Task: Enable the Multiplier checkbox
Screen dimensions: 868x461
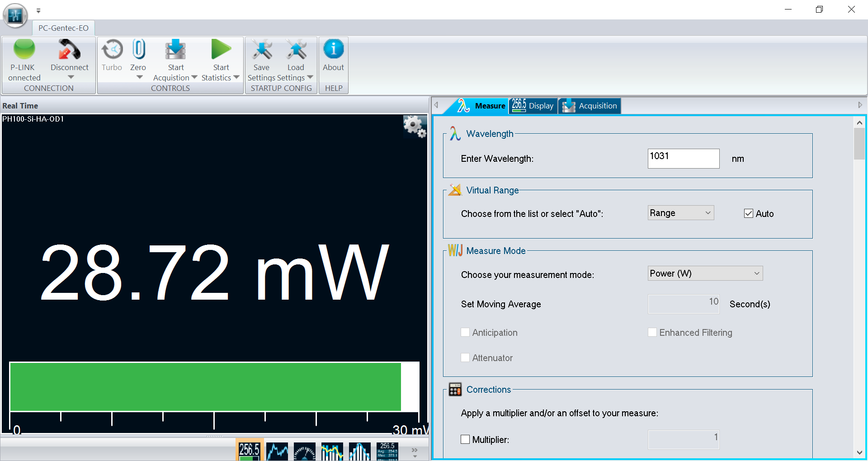Action: pos(465,439)
